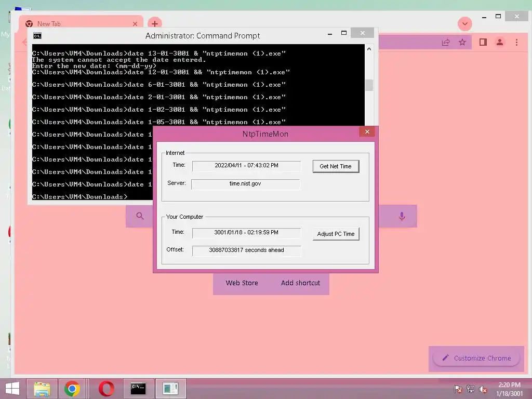Minimize the Chrome window
The width and height of the screenshot is (532, 399).
pos(484,17)
